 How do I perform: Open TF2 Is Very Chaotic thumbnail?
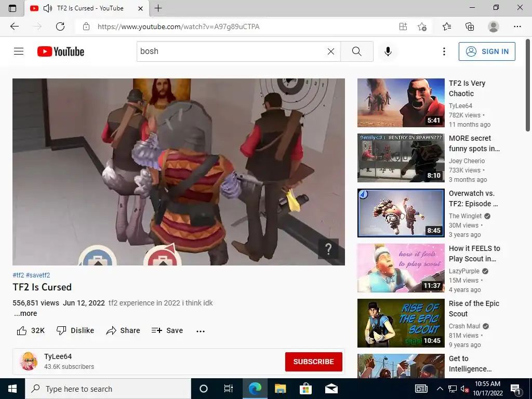point(401,103)
